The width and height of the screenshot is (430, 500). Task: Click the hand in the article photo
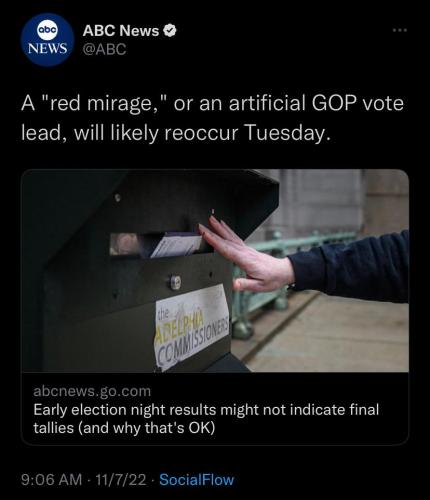pos(247,254)
